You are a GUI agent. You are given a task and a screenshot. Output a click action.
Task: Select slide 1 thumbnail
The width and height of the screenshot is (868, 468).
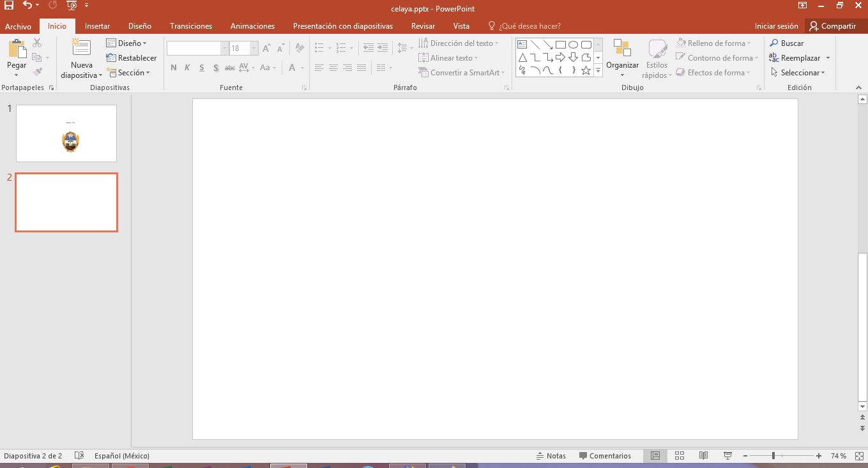coord(66,133)
